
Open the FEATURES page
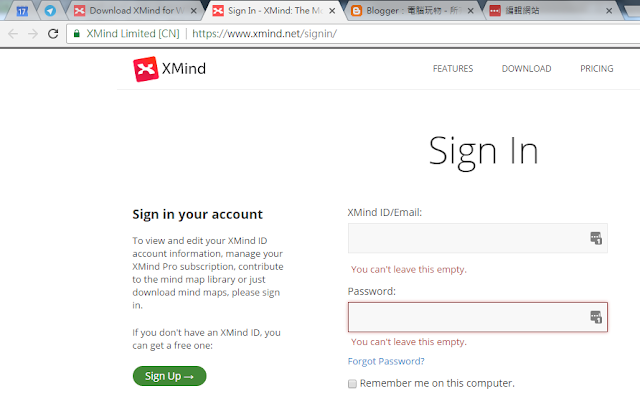pyautogui.click(x=453, y=69)
